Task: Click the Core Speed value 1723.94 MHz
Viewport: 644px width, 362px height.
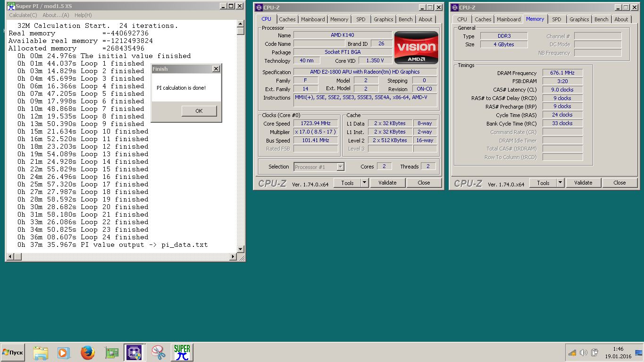Action: pyautogui.click(x=316, y=123)
